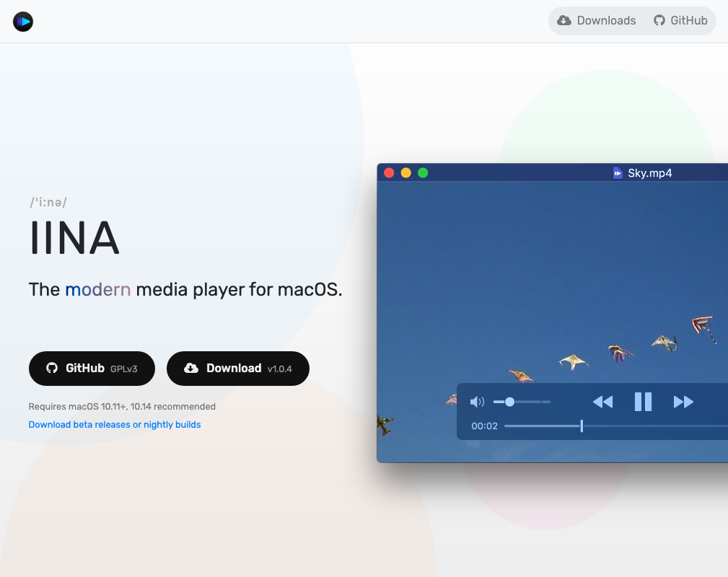Pause playback with the pause button
Image resolution: width=728 pixels, height=577 pixels.
click(x=643, y=402)
